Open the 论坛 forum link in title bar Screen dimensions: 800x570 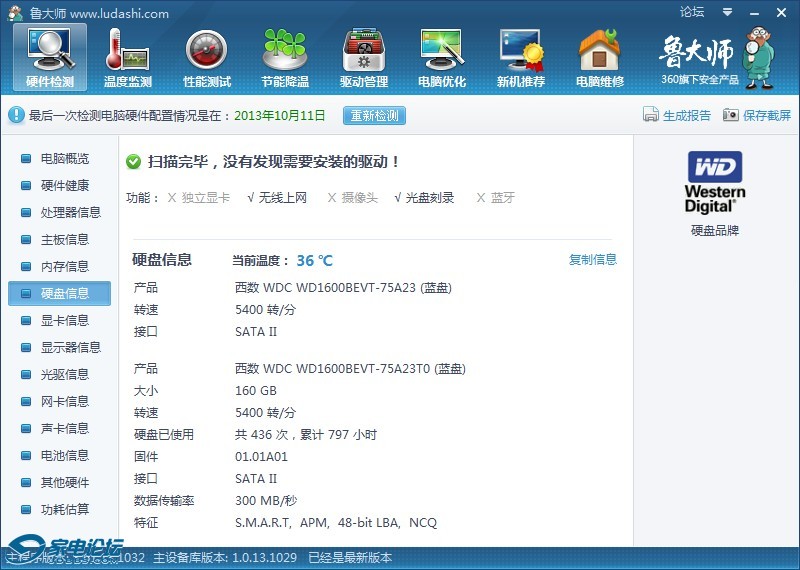point(692,13)
